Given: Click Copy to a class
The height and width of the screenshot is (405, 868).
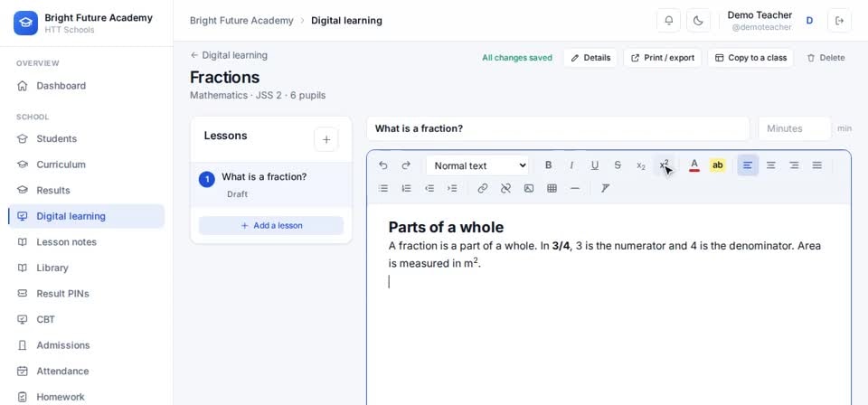Looking at the screenshot, I should pos(750,58).
